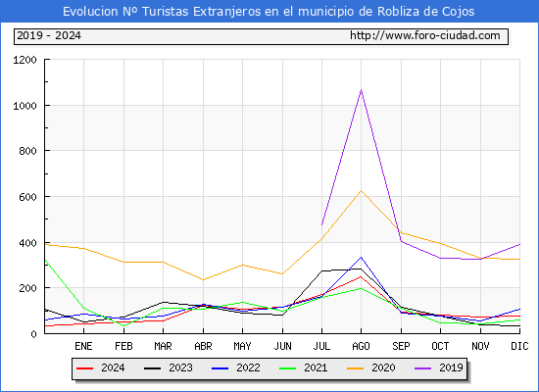539x392 pixels.
Task: Click the purple 2019 legend color line
Action: 423,368
